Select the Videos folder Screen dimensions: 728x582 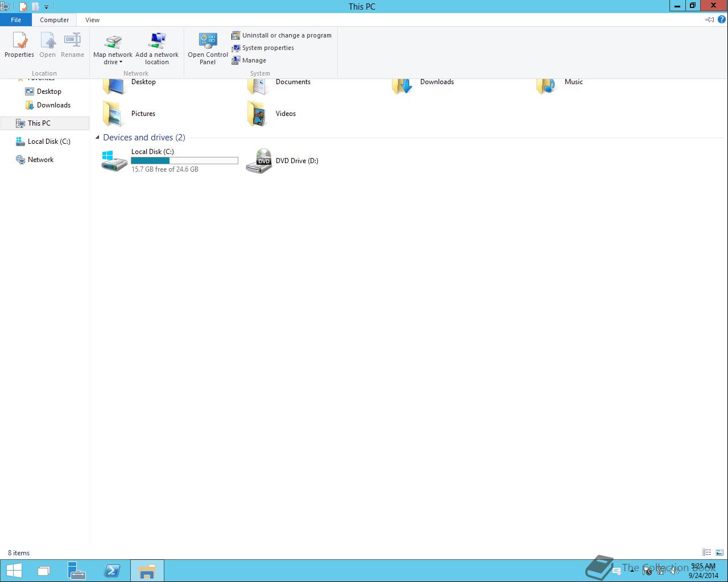272,114
